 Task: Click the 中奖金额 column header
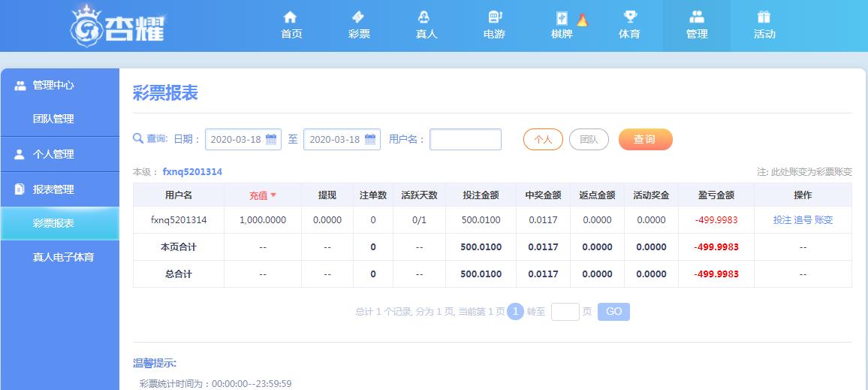point(544,195)
